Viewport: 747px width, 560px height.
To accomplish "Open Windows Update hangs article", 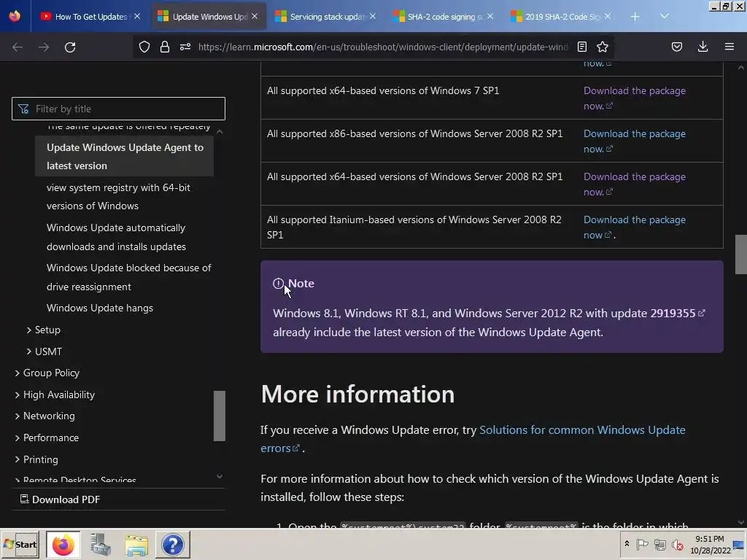I will point(100,308).
